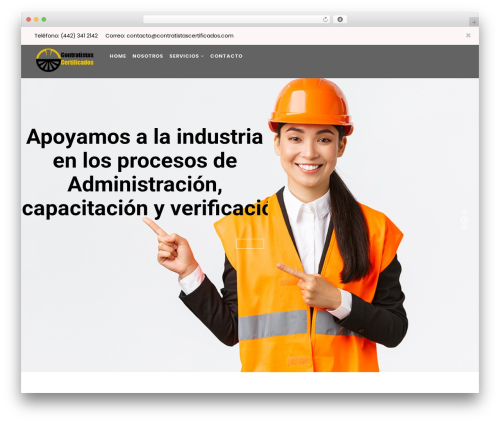The height and width of the screenshot is (423, 500).
Task: Click the contact email address link
Action: 180,36
